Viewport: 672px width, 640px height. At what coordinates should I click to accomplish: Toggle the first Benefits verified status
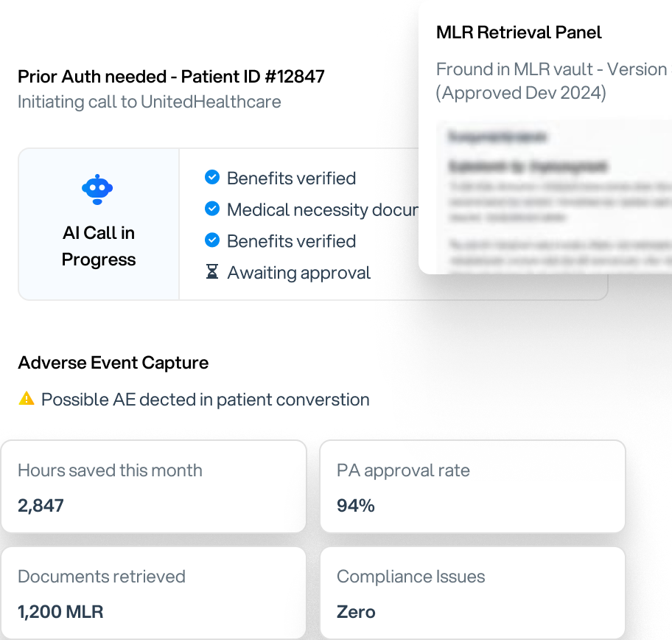(x=291, y=177)
